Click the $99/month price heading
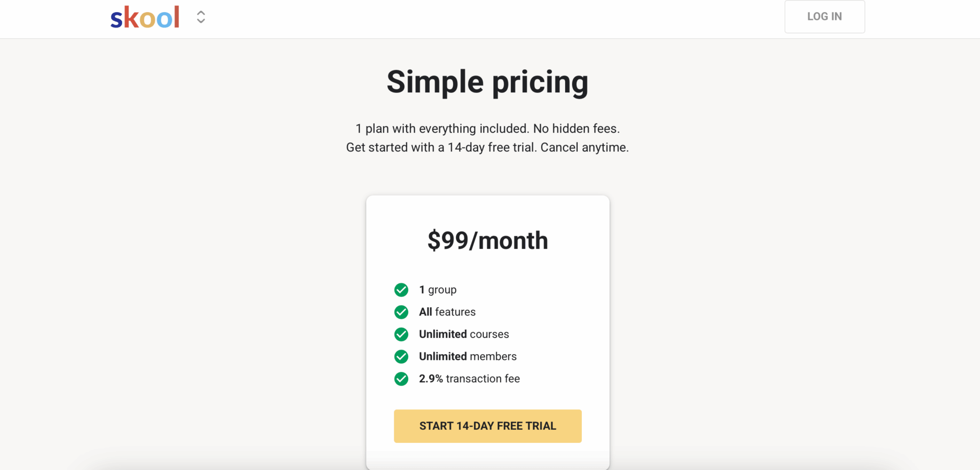Screen dimensions: 980x470 [487, 240]
